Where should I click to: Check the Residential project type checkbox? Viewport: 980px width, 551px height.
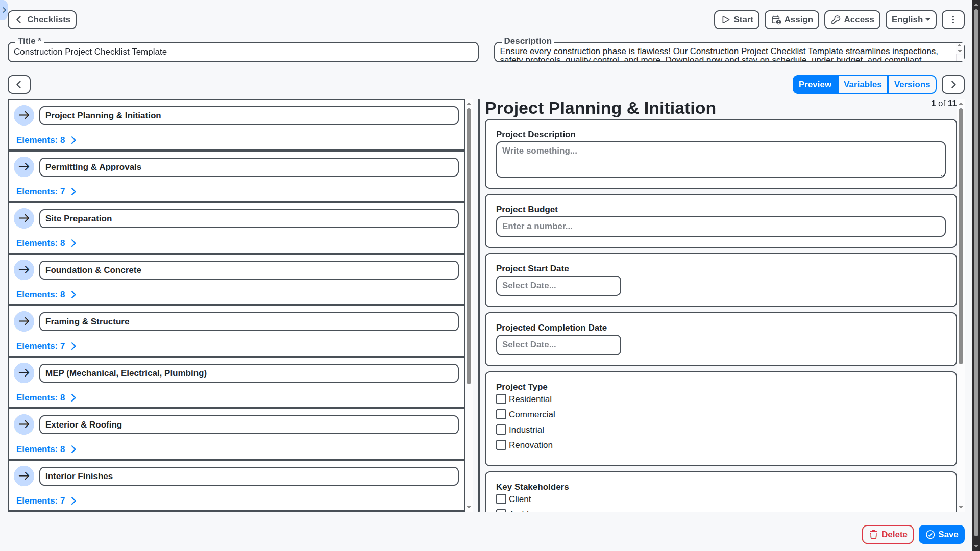pyautogui.click(x=501, y=399)
